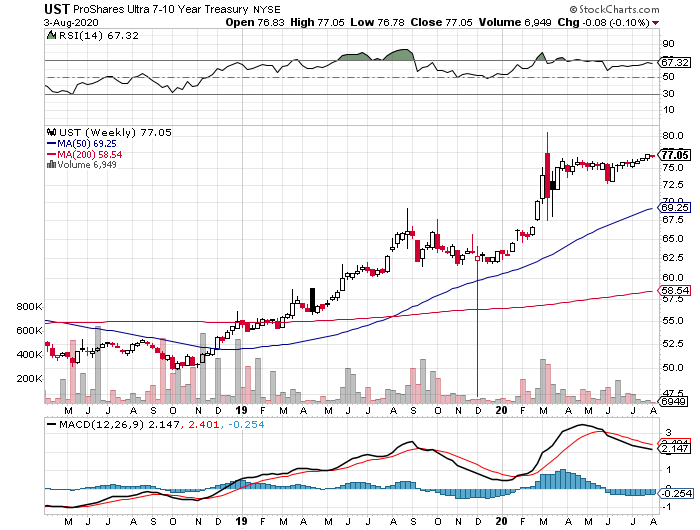
Task: Click the NYSE exchange label
Action: point(267,9)
